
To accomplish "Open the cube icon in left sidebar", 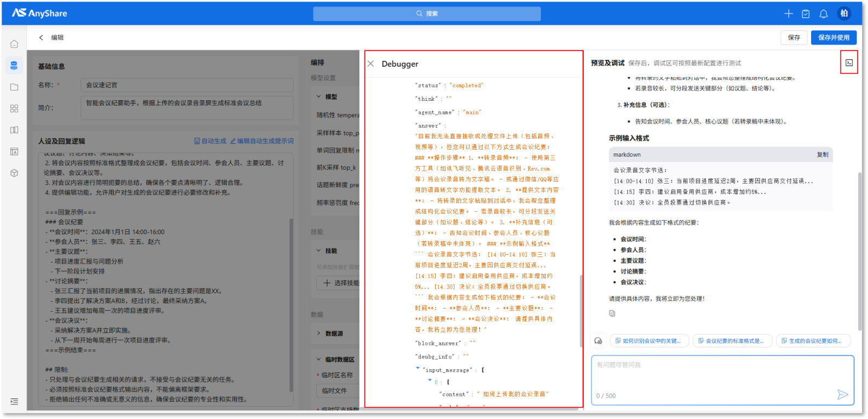I will [x=14, y=173].
